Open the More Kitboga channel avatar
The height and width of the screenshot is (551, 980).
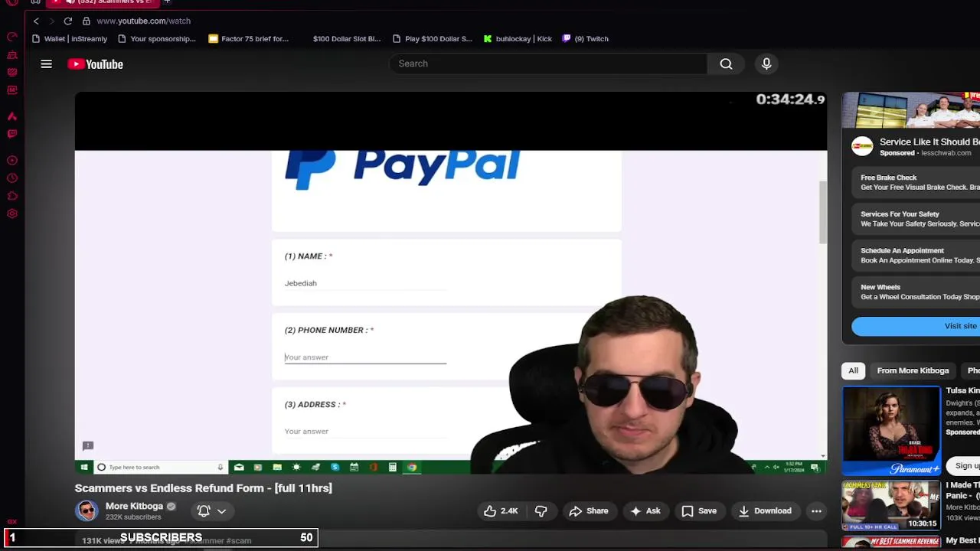[87, 510]
